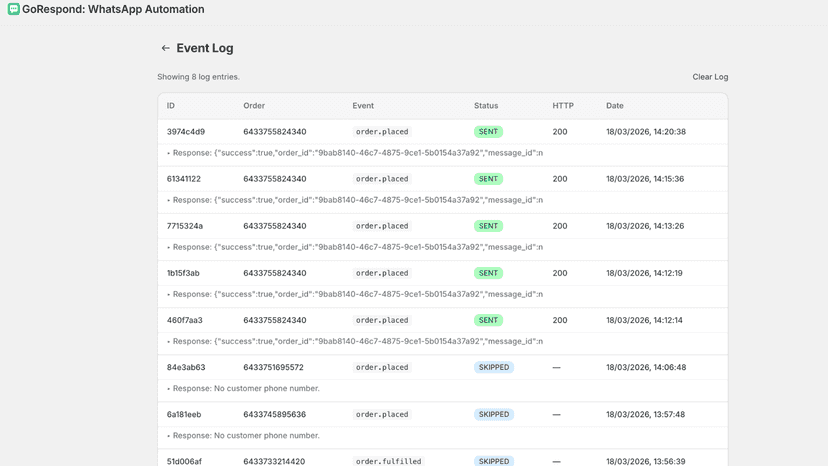The width and height of the screenshot is (828, 466).
Task: Click the HTTP column header
Action: pyautogui.click(x=563, y=106)
